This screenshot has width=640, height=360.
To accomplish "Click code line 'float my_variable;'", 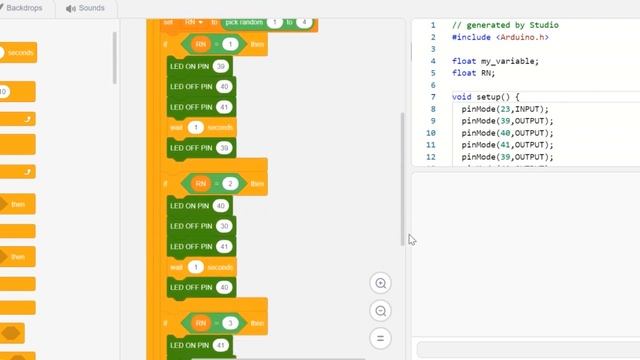I will 496,61.
